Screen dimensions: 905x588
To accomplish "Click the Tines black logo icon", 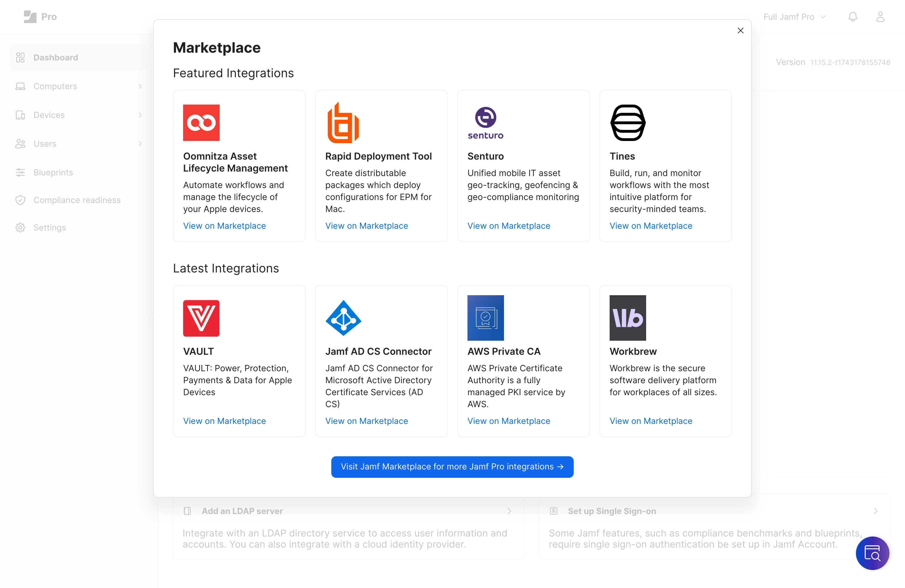I will 627,122.
